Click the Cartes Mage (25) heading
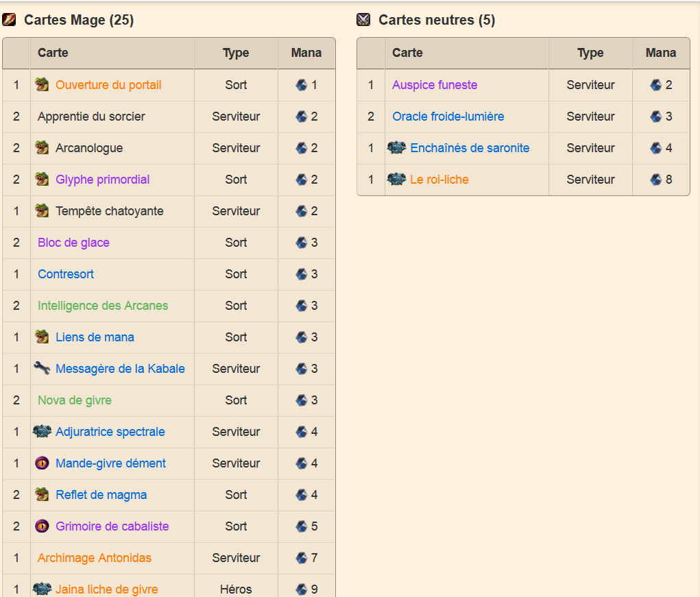The height and width of the screenshot is (597, 700). tap(79, 20)
